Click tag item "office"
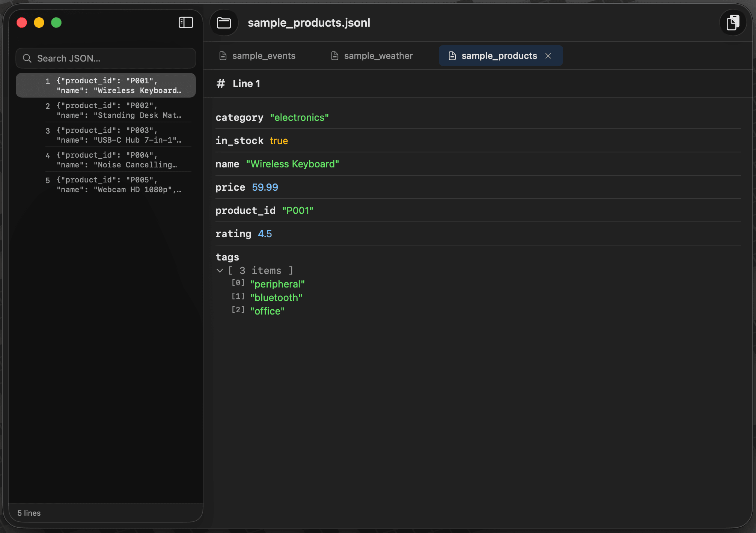Image resolution: width=756 pixels, height=533 pixels. click(x=267, y=311)
